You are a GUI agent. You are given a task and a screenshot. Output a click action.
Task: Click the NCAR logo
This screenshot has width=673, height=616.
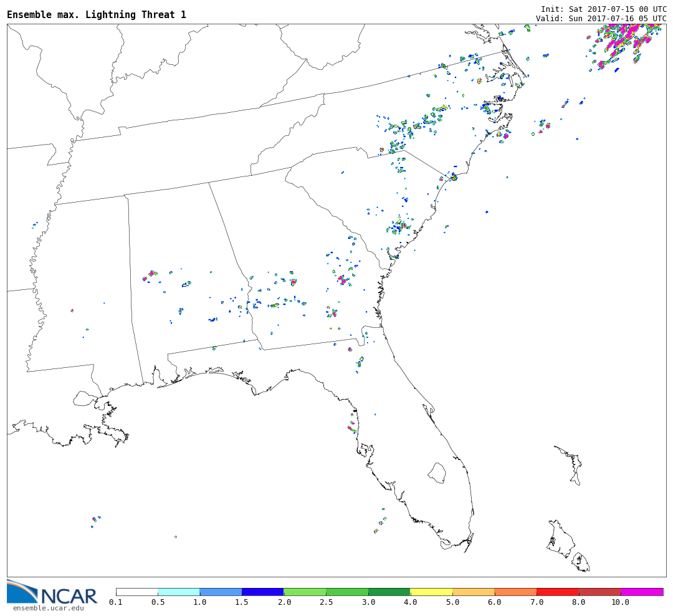click(52, 592)
